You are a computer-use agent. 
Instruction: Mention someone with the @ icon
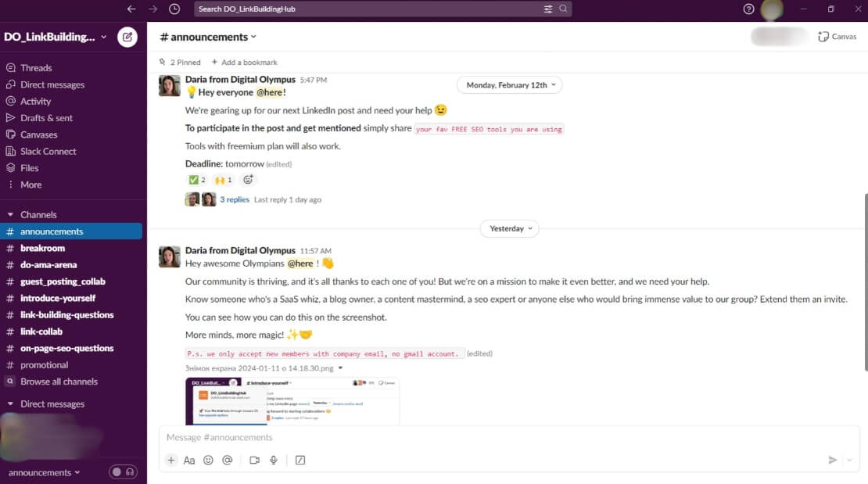[227, 460]
